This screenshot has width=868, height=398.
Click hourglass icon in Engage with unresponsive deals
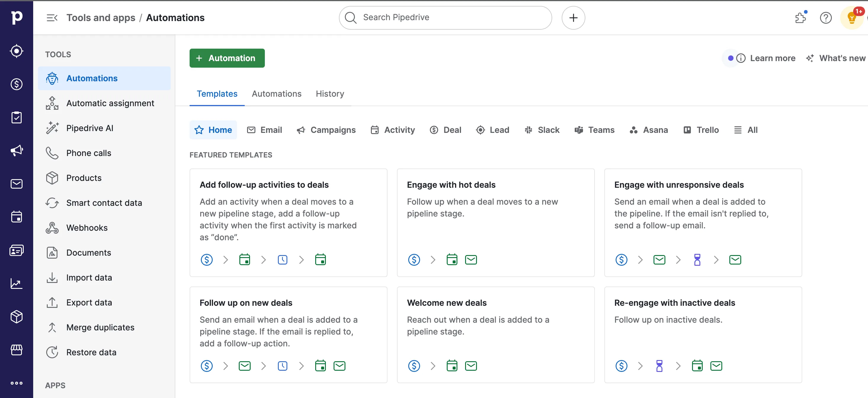coord(697,260)
